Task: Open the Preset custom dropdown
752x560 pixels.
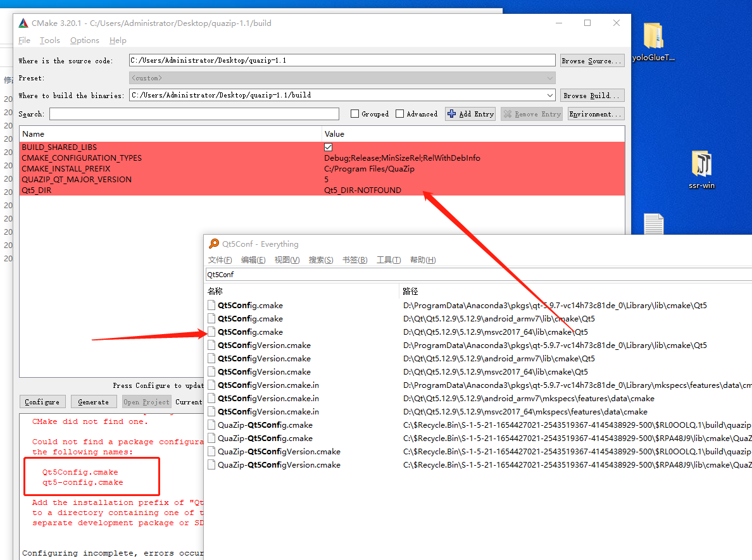Action: pyautogui.click(x=551, y=77)
